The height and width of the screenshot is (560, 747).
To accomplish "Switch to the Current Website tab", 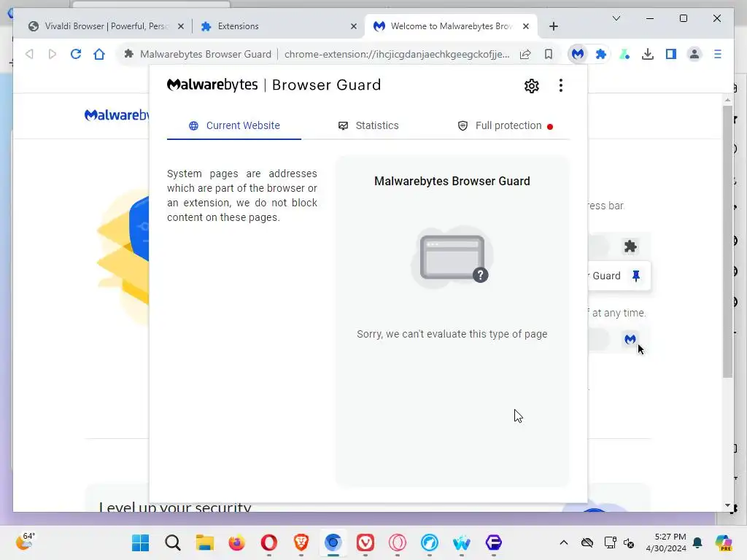I will pyautogui.click(x=234, y=125).
